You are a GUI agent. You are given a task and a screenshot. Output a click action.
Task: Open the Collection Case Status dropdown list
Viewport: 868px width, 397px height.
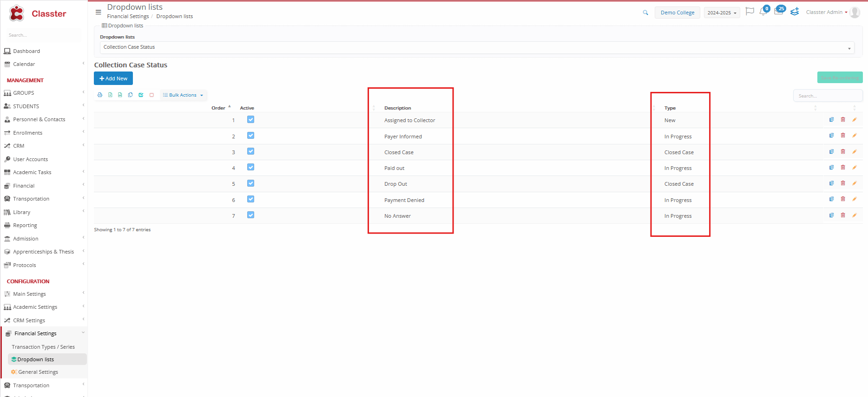(477, 47)
